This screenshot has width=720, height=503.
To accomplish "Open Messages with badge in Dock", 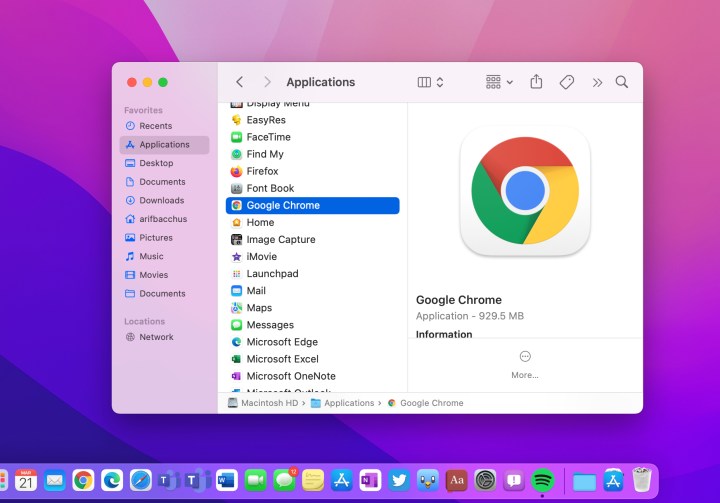I will click(x=285, y=480).
